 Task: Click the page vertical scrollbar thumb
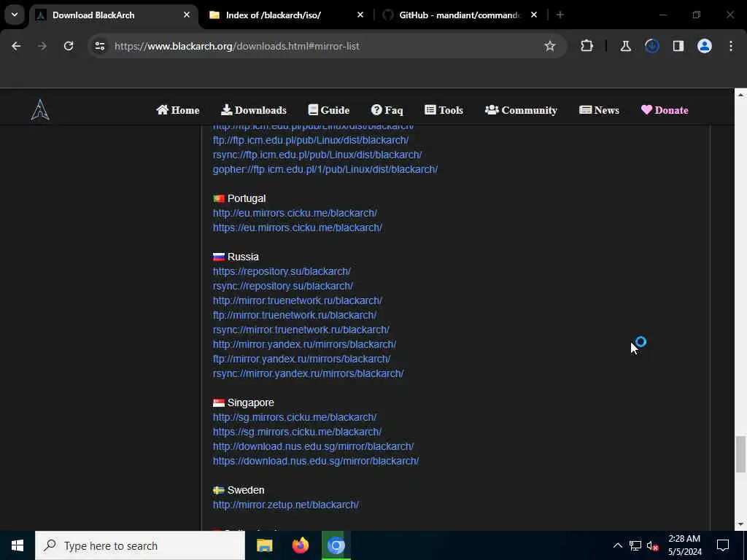[740, 454]
